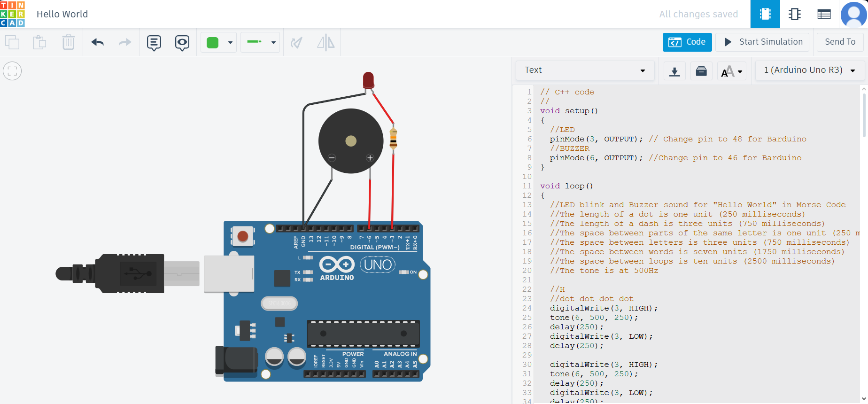Viewport: 868px width, 404px height.
Task: Click the 'tone is at 500Hz' comment
Action: (604, 271)
